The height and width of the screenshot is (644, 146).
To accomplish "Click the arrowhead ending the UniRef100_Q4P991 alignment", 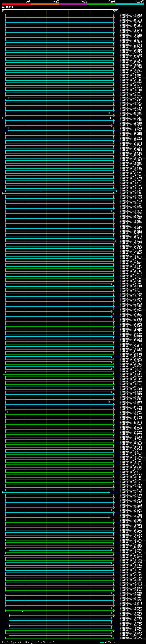I will (x=109, y=493).
